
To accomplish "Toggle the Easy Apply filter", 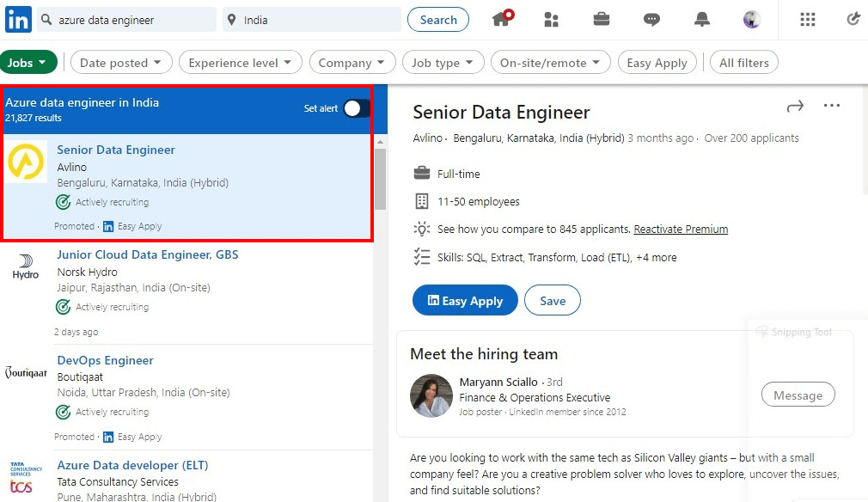I will point(657,63).
